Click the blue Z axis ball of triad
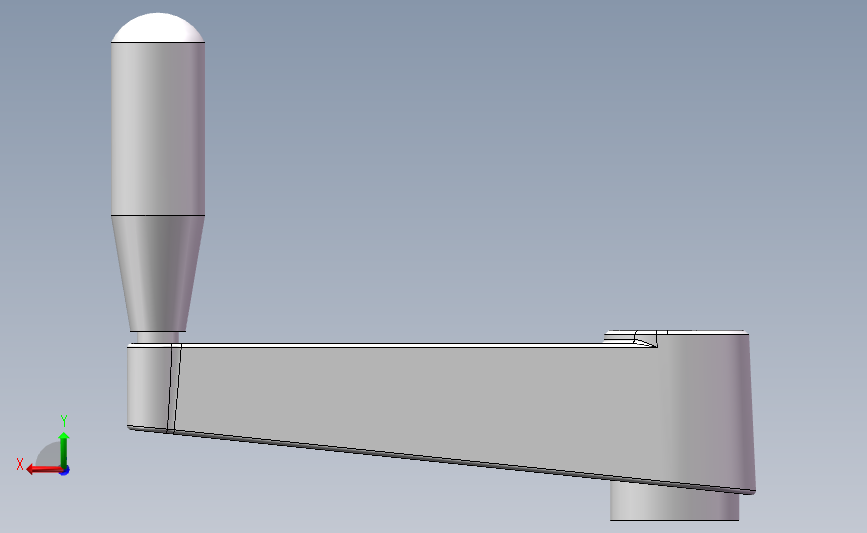 (x=65, y=471)
